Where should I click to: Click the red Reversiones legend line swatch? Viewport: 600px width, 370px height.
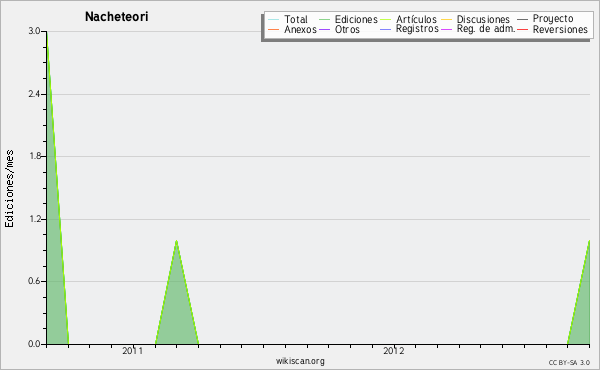(522, 29)
